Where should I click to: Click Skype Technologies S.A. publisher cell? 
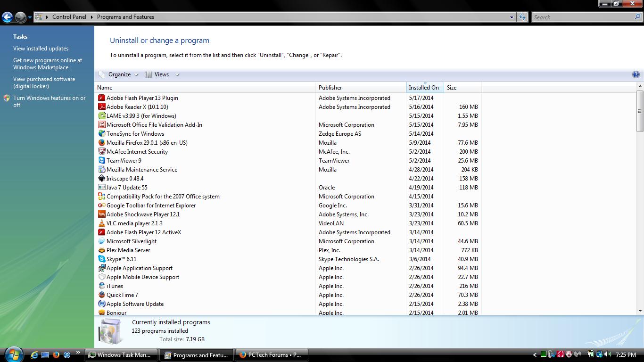[349, 259]
